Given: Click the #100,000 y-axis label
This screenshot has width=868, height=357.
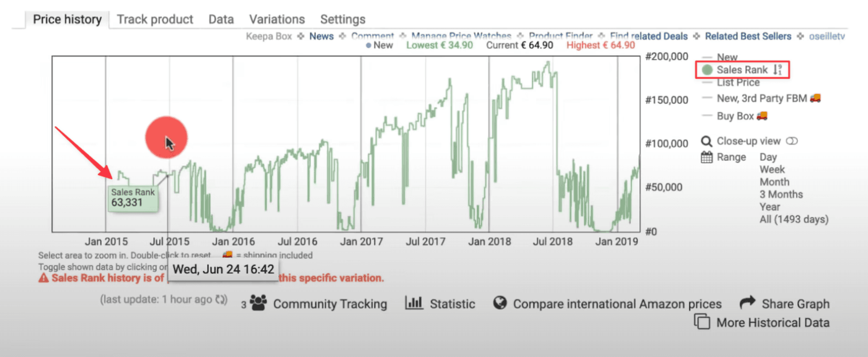Looking at the screenshot, I should click(x=666, y=144).
